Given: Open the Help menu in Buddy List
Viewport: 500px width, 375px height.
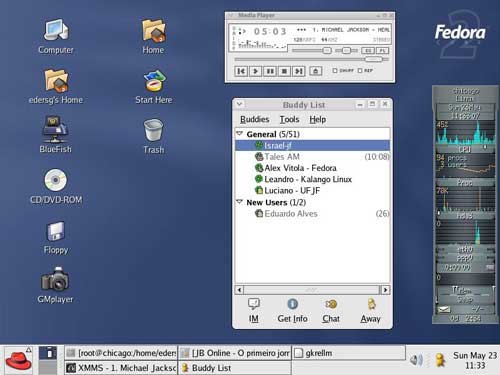Looking at the screenshot, I should click(317, 119).
